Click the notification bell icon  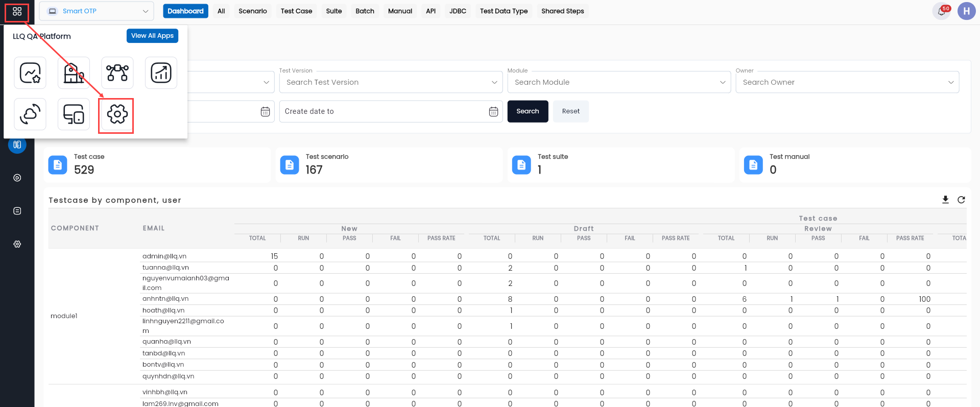941,11
